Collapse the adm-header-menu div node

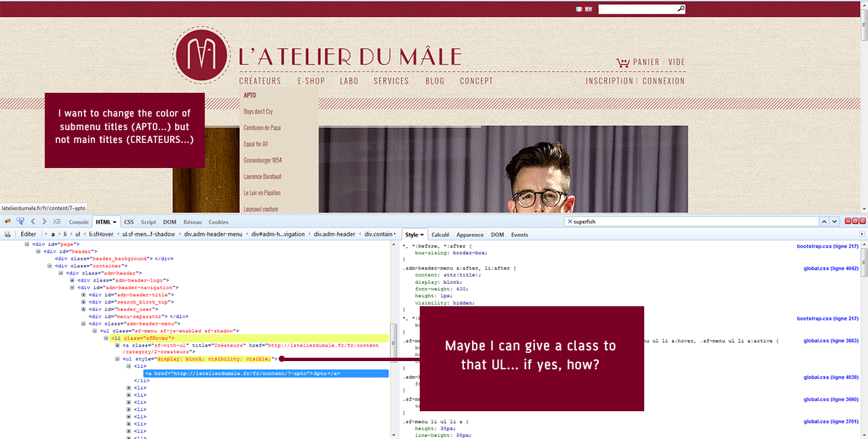[83, 323]
